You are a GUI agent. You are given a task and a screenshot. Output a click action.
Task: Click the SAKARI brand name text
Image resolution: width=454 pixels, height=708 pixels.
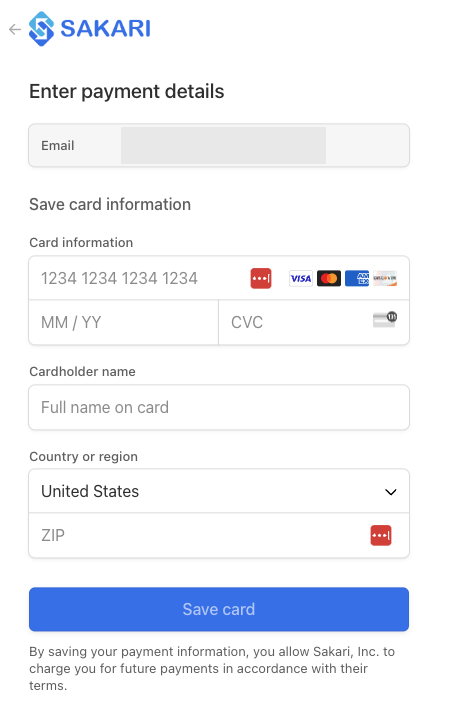(105, 29)
